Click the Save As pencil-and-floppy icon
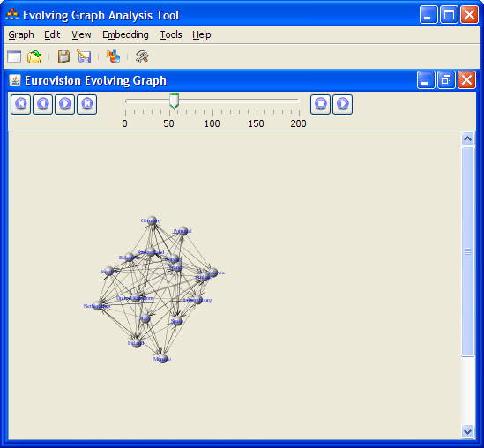 tap(84, 56)
